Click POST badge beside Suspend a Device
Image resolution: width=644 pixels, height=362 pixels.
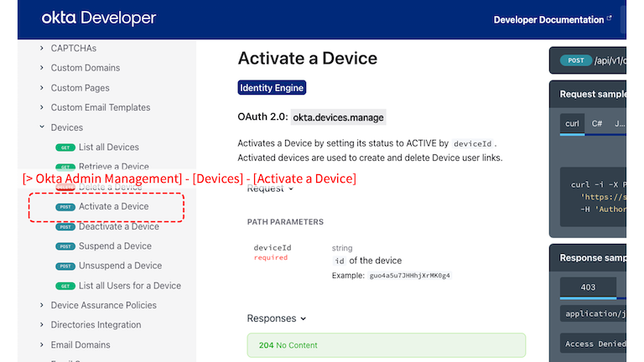[65, 246]
